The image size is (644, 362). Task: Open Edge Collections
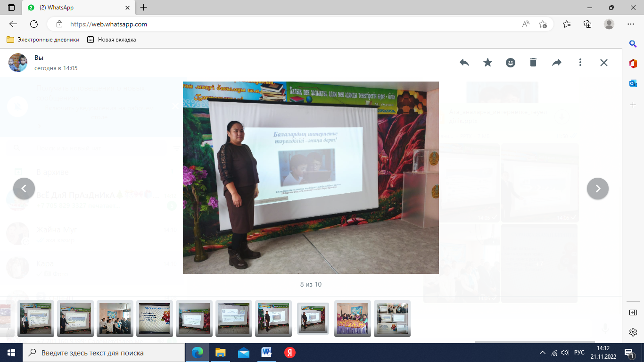coord(587,24)
